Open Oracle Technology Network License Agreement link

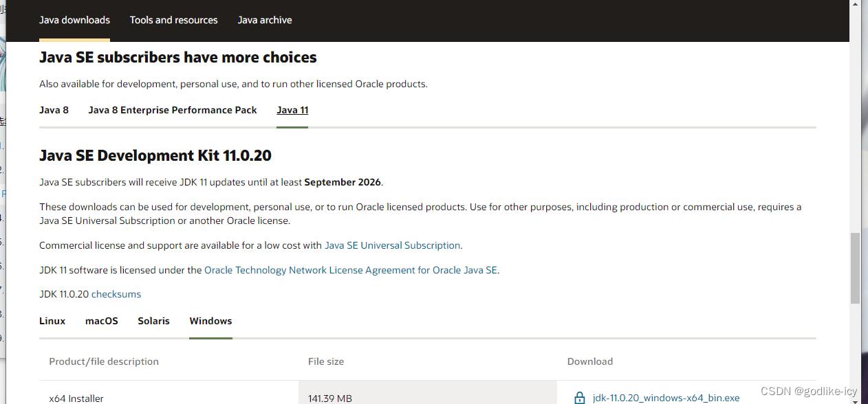pos(351,270)
